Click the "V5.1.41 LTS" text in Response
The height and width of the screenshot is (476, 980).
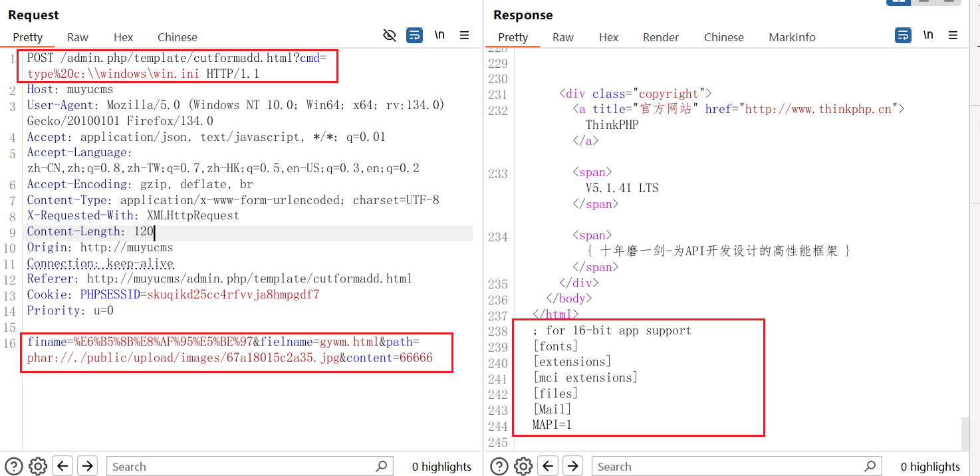(622, 188)
